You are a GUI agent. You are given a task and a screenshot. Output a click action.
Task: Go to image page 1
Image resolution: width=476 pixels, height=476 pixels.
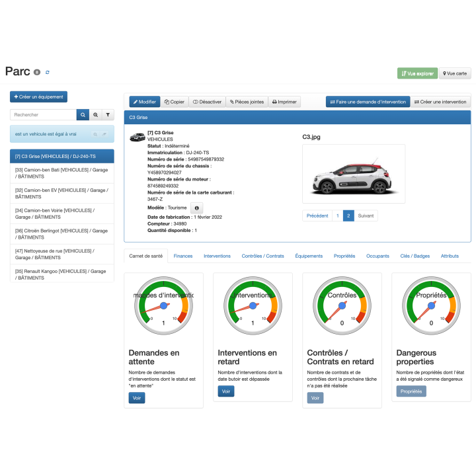click(338, 216)
